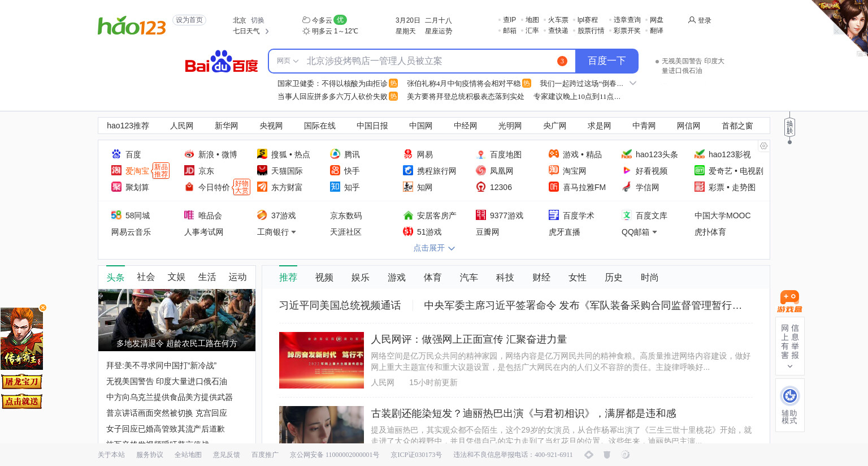Open 聚划算 icon link
Viewport: 868px width, 466px height.
(x=116, y=187)
